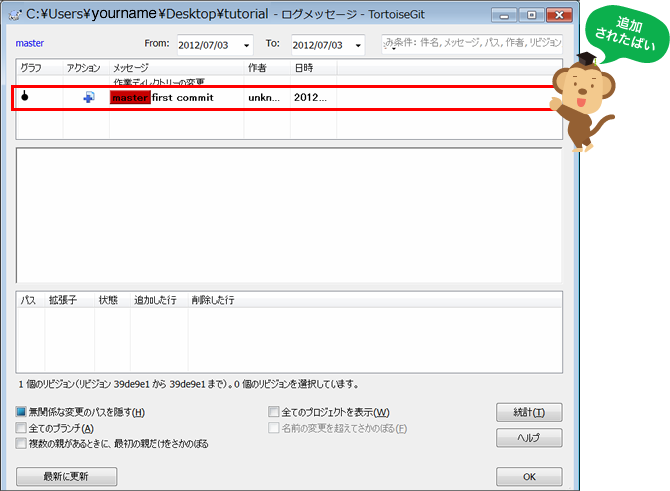Click the filter search input field
The height and width of the screenshot is (491, 670).
472,44
